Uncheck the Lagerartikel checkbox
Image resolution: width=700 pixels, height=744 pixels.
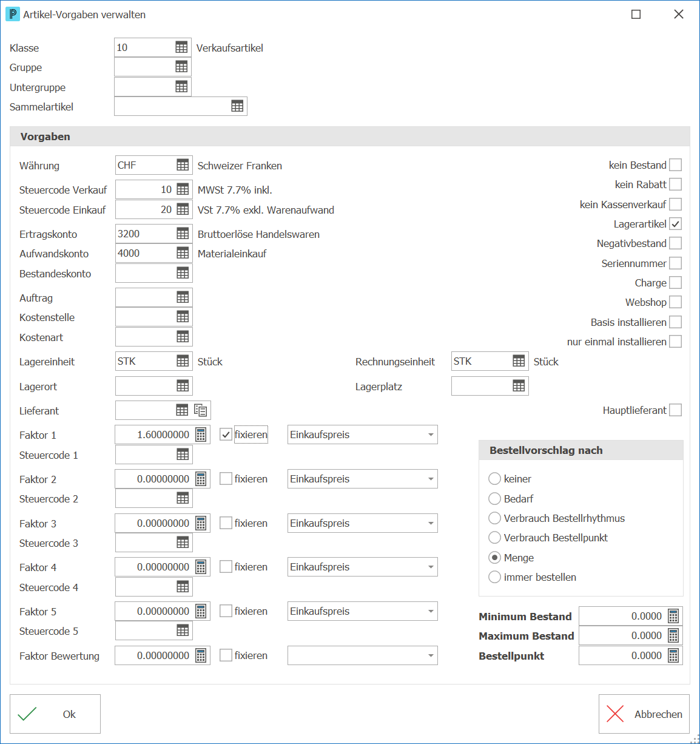pyautogui.click(x=675, y=224)
